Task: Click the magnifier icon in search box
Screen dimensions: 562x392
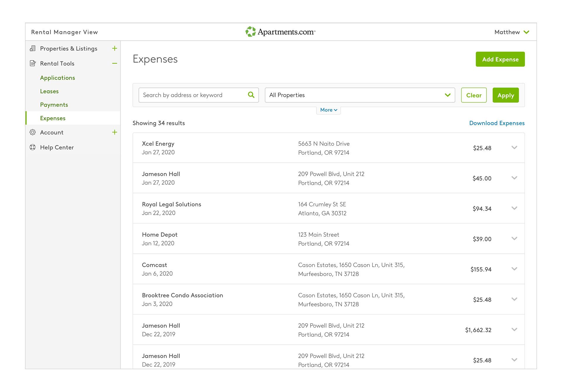Action: tap(251, 95)
